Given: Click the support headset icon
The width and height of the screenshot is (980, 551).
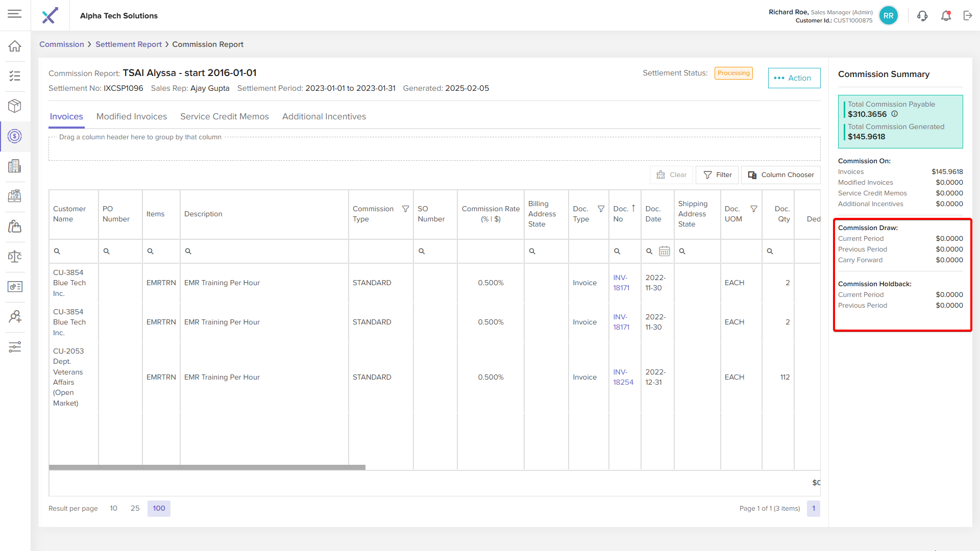Looking at the screenshot, I should [922, 16].
